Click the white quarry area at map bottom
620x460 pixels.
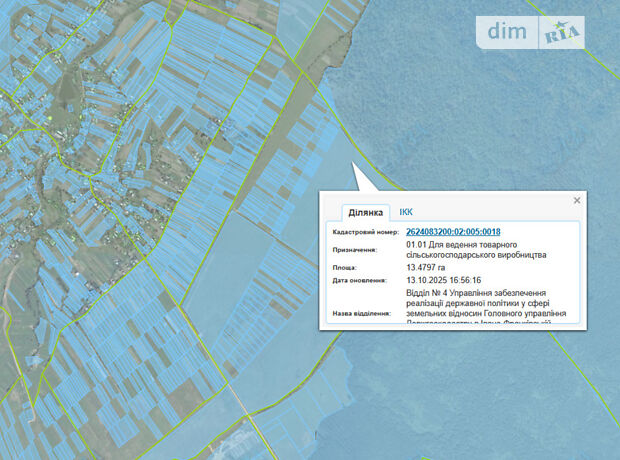coord(235,442)
